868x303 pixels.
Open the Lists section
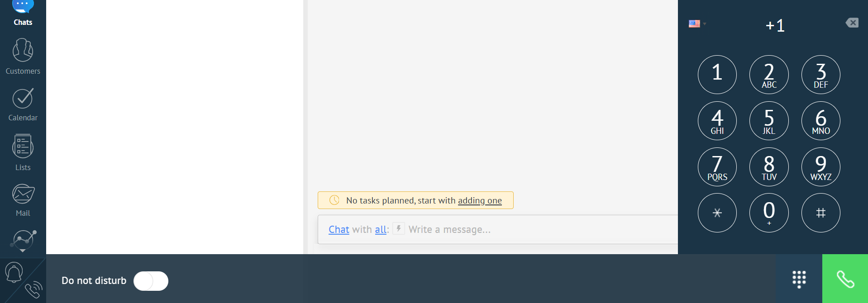tap(23, 152)
